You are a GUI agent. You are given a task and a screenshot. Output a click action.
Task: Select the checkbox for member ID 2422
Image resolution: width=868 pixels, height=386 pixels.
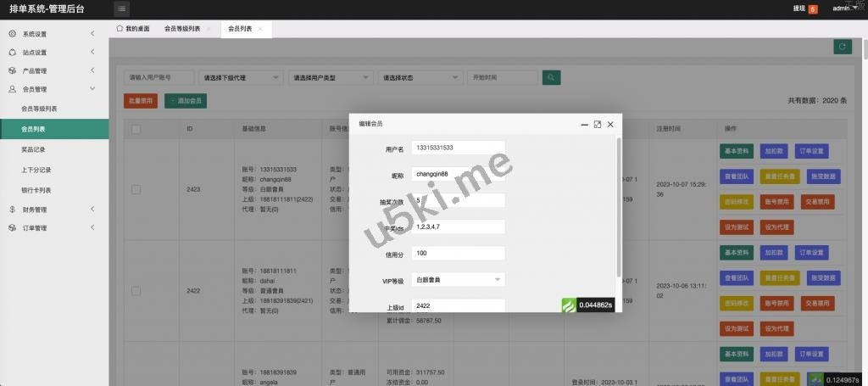pyautogui.click(x=136, y=290)
